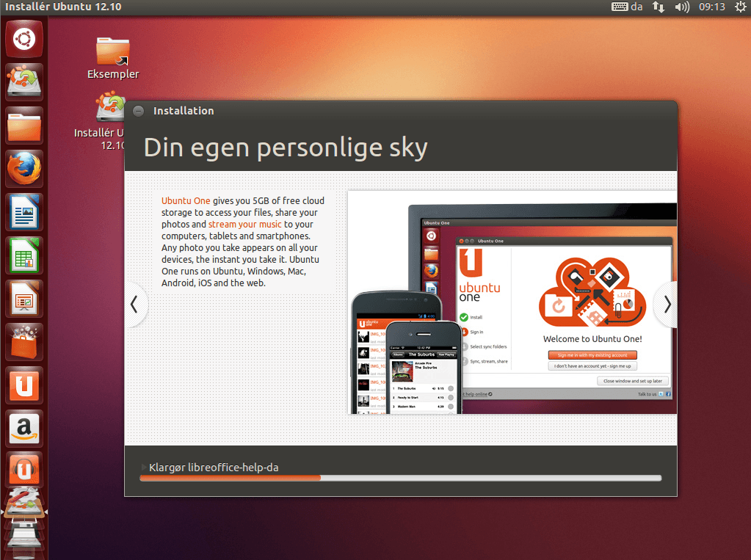This screenshot has width=751, height=560.
Task: Open LibreOffice Impress from the launcher
Action: 23,298
